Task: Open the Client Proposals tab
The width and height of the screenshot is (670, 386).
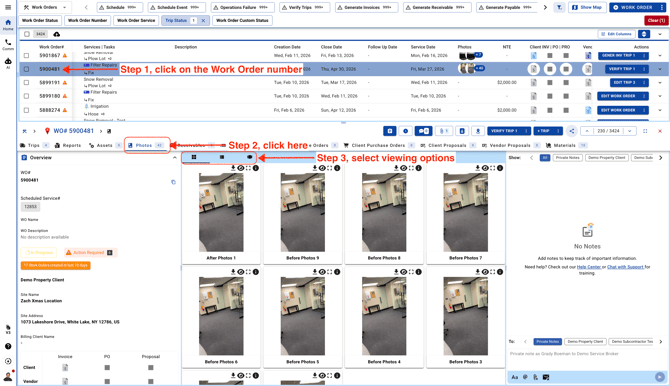Action: click(448, 145)
